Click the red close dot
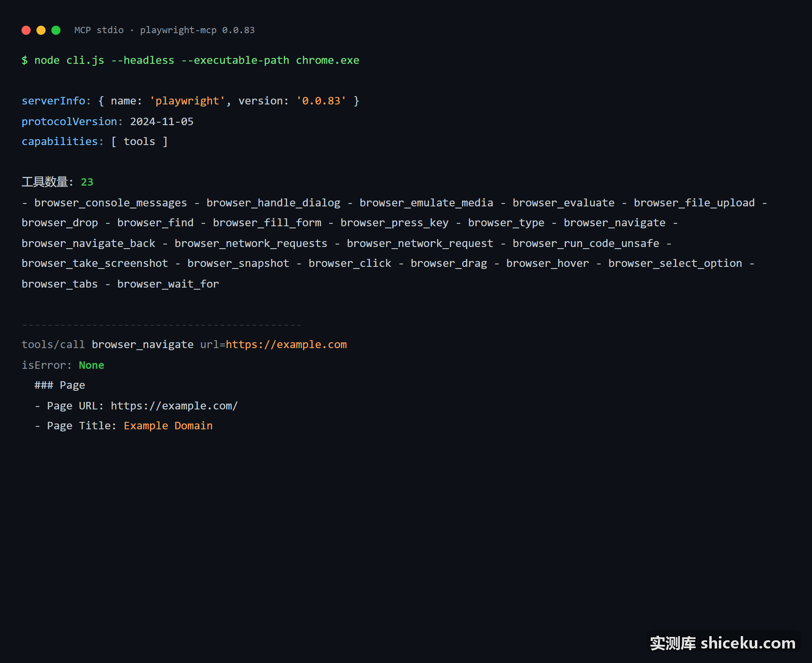 tap(26, 30)
